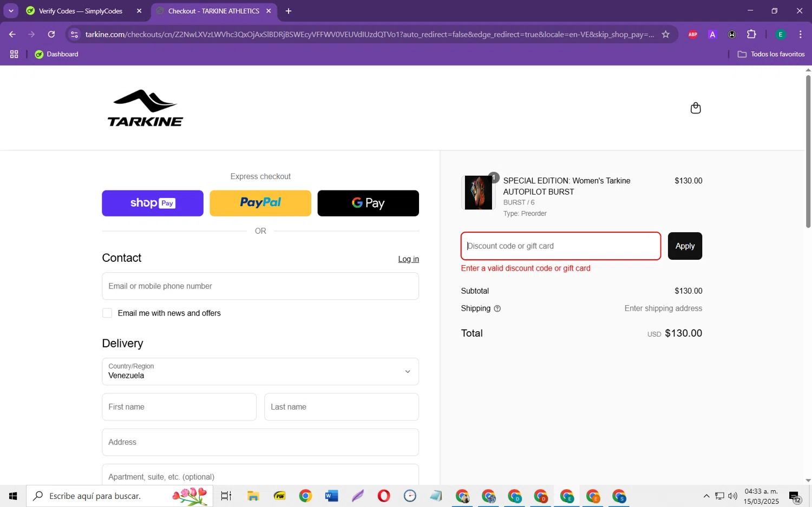
Task: Open the tab search dropdown arrow
Action: (x=11, y=11)
